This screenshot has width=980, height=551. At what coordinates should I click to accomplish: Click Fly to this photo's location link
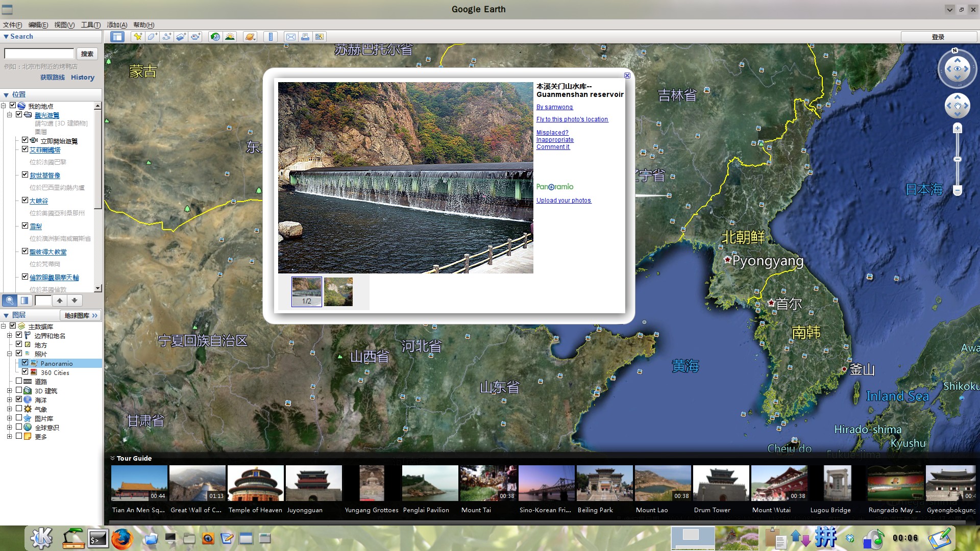tap(572, 119)
